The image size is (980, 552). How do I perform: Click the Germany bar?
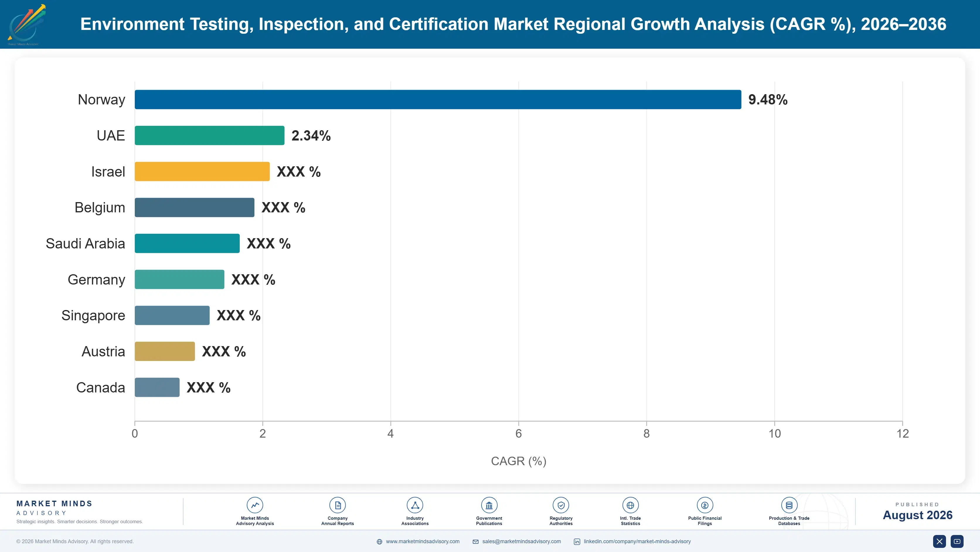pos(180,280)
